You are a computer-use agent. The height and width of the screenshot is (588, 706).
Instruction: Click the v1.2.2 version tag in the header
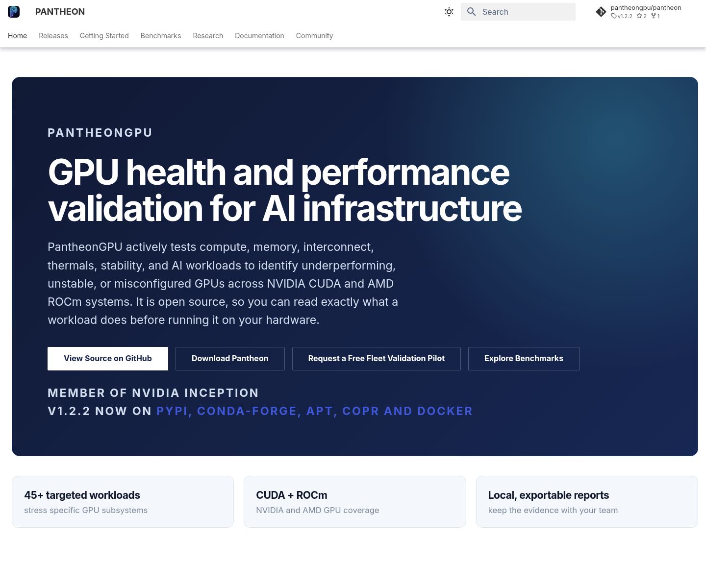tap(622, 16)
